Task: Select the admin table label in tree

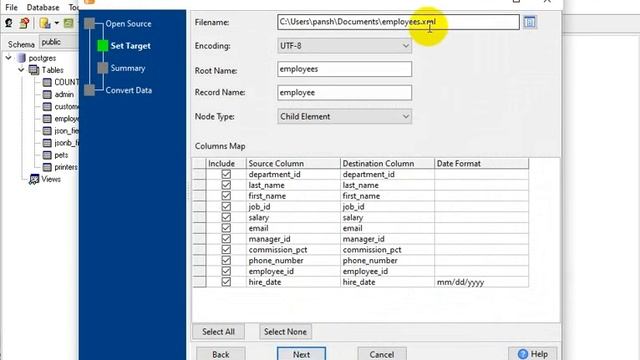Action: pos(64,95)
